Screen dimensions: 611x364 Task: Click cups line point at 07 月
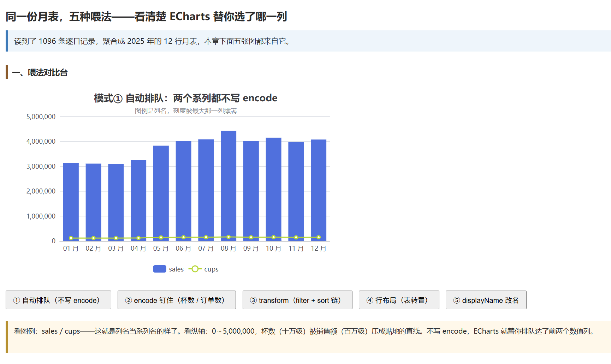pos(206,237)
